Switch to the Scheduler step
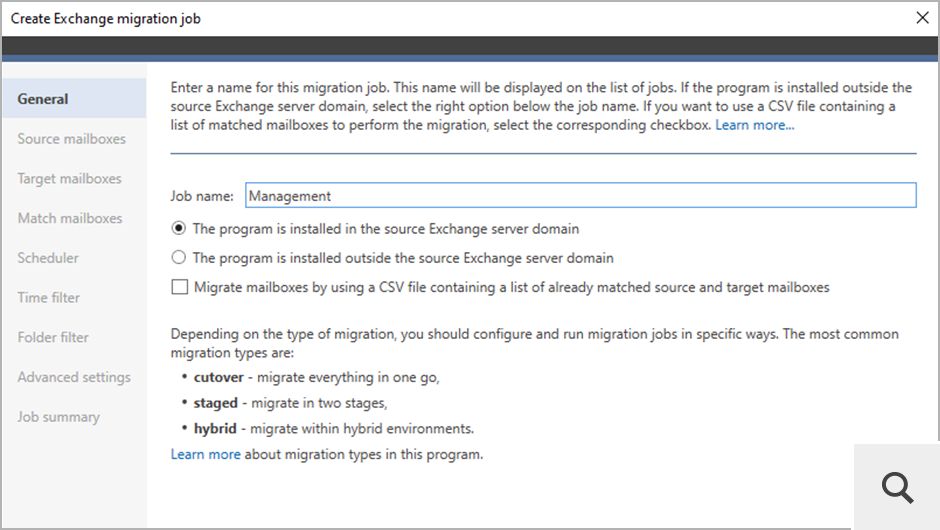The height and width of the screenshot is (530, 940). 48,258
